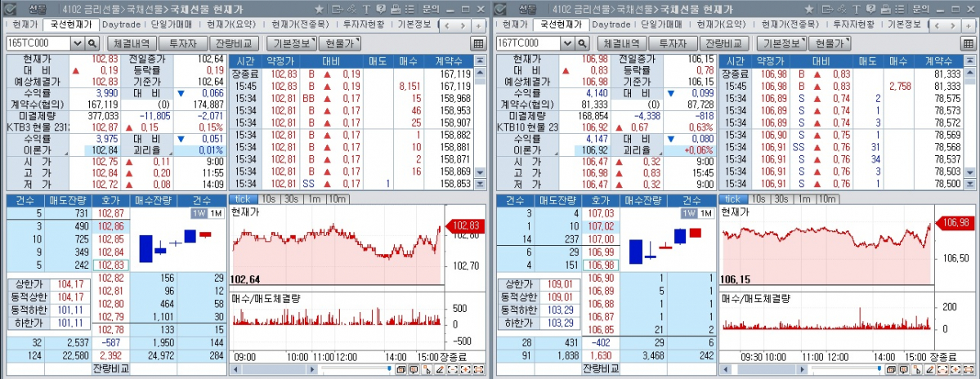Click the 체결내역 button in the 165TC000 window
The width and height of the screenshot is (980, 379).
131,43
